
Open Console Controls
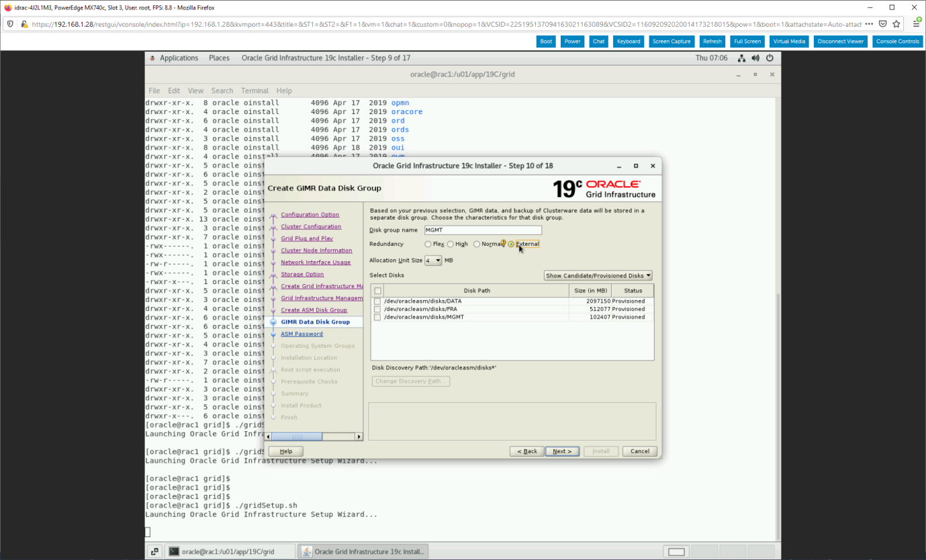pos(898,42)
